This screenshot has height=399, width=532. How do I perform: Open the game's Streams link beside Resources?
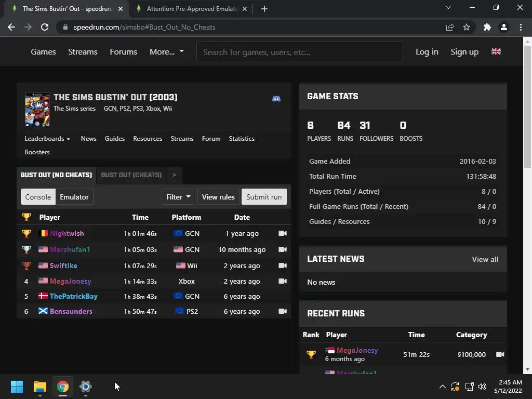[182, 138]
